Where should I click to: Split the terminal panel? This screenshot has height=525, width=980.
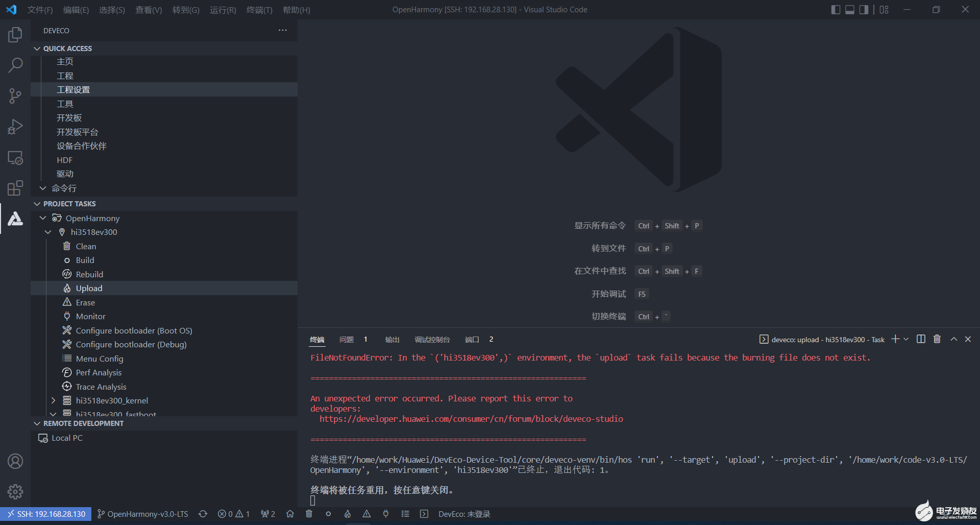point(921,339)
